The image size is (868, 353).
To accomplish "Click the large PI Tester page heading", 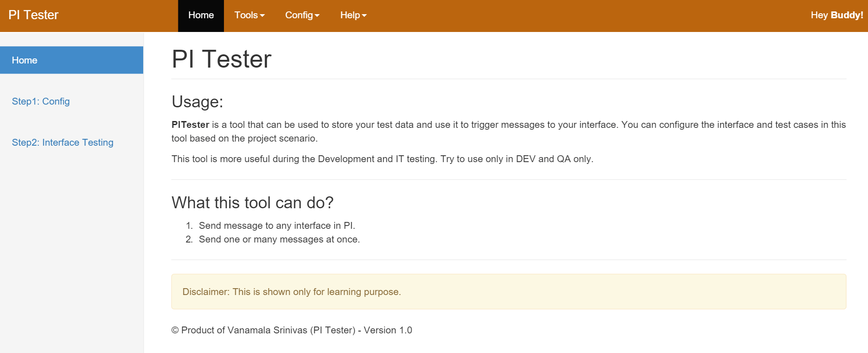I will [x=221, y=59].
